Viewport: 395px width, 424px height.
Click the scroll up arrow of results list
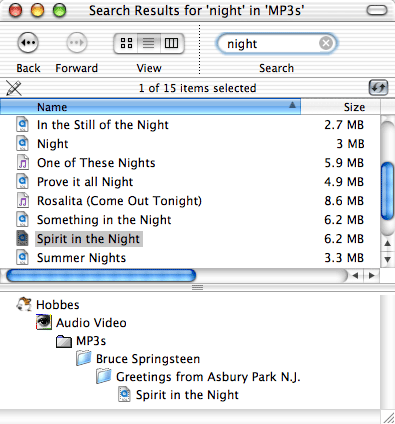click(x=387, y=243)
